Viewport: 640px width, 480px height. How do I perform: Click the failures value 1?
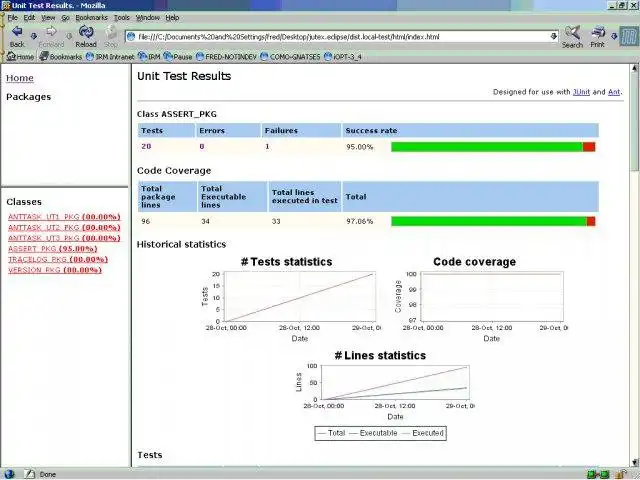[267, 146]
